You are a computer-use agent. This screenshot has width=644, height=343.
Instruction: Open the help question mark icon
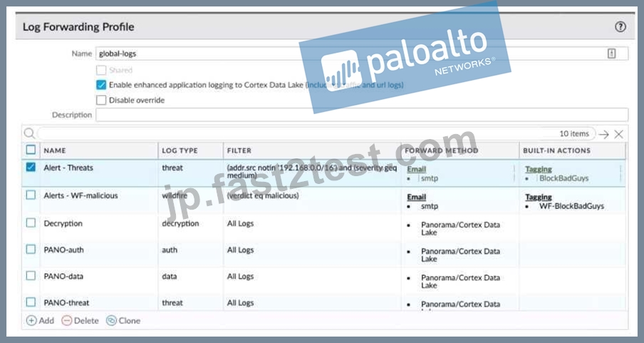pos(620,26)
